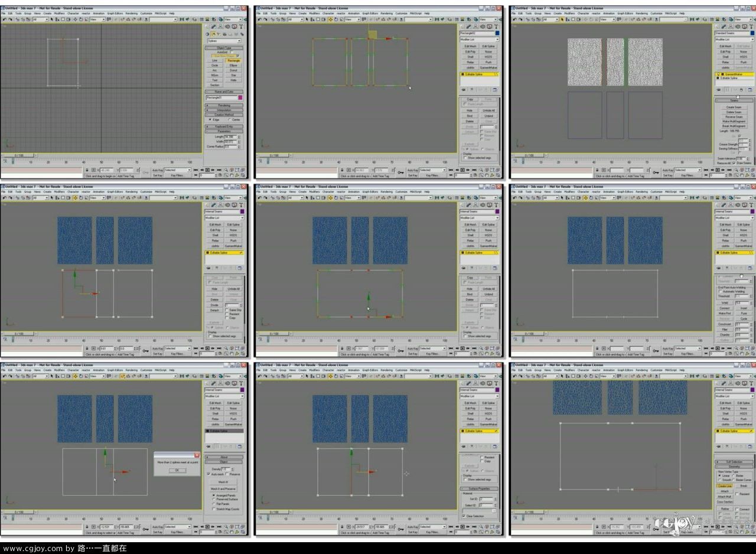The height and width of the screenshot is (554, 756).
Task: Click Go to End playback icon in Rectangle-creation screenshot
Action: [219, 170]
